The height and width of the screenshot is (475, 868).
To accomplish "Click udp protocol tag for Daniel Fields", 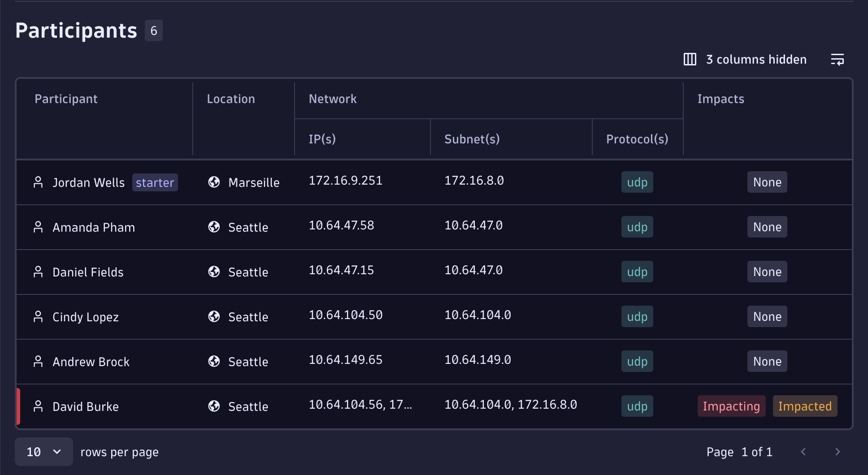I will (637, 272).
